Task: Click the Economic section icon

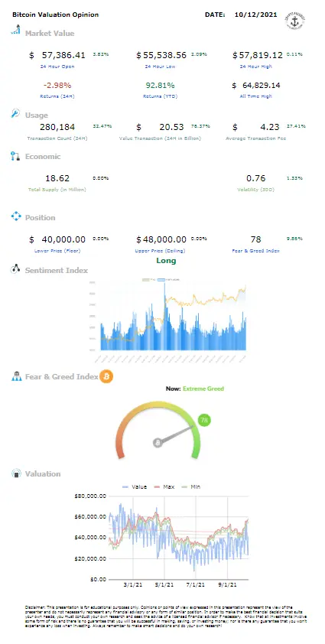Action: point(15,156)
